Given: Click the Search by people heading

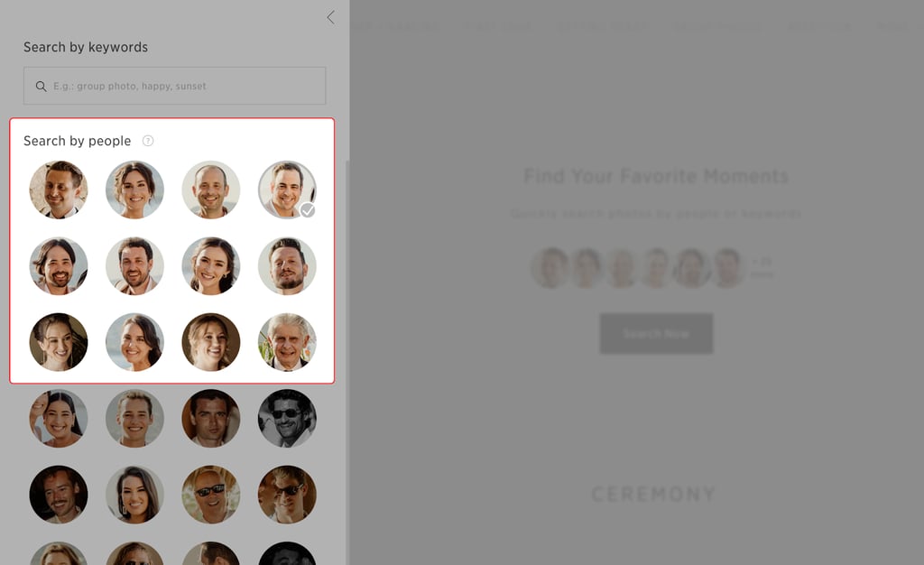Looking at the screenshot, I should tap(78, 141).
